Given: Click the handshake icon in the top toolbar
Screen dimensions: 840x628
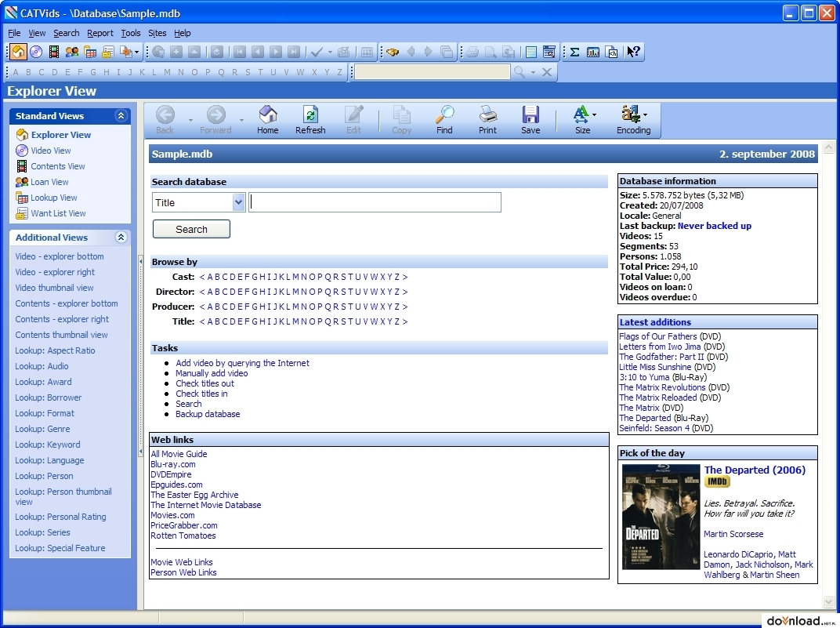Looking at the screenshot, I should click(x=393, y=52).
